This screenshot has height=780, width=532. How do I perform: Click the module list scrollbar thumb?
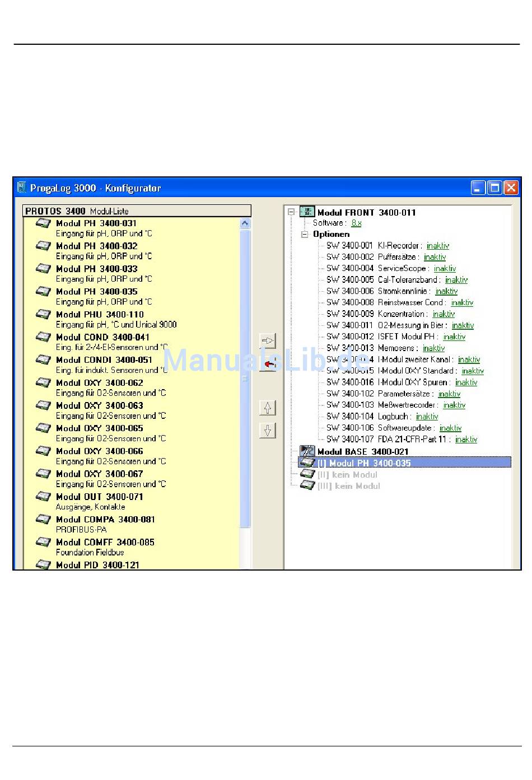tap(245, 379)
